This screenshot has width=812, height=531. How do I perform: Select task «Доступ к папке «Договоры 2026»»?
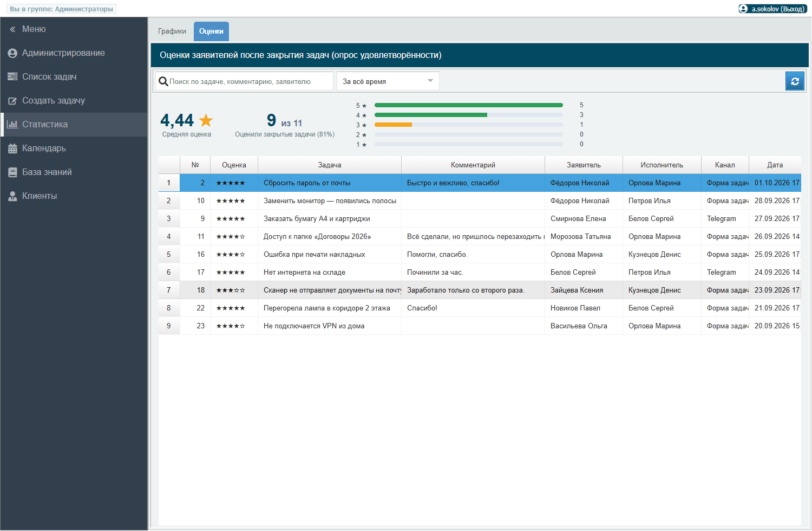pos(317,237)
